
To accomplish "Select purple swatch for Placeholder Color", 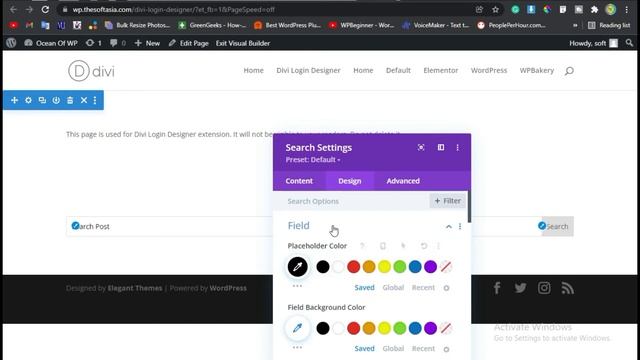I will [430, 267].
